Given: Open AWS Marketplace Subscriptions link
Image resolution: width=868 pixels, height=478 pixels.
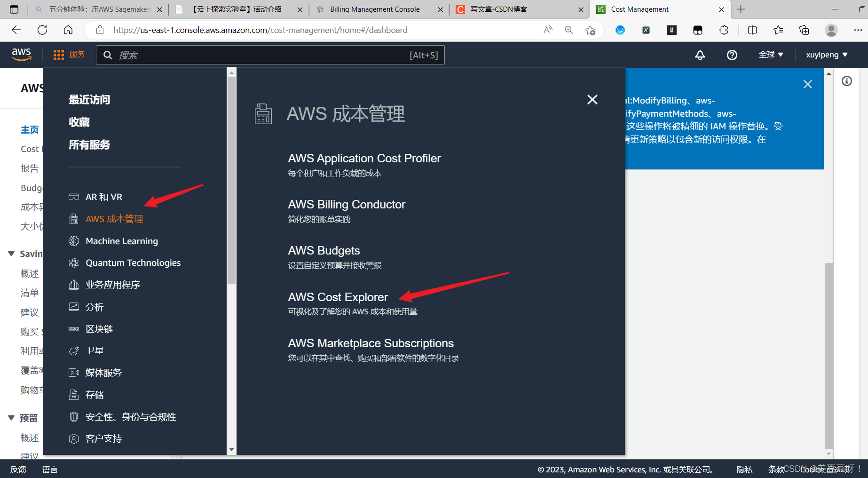Looking at the screenshot, I should tap(371, 343).
